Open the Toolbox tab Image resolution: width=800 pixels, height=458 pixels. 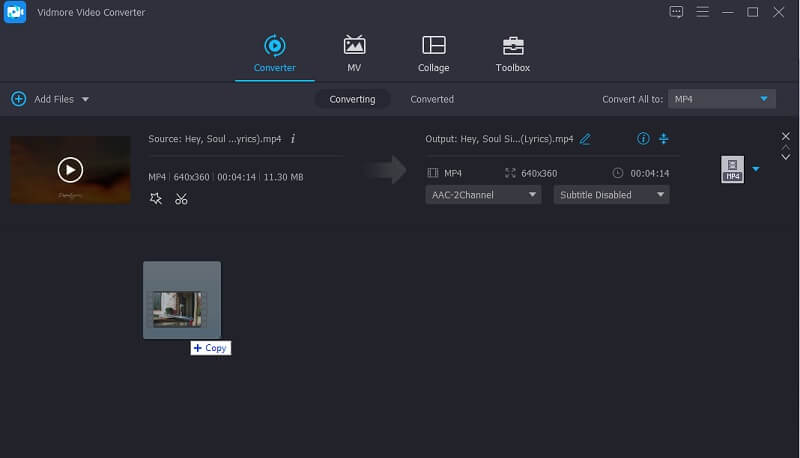coord(513,54)
